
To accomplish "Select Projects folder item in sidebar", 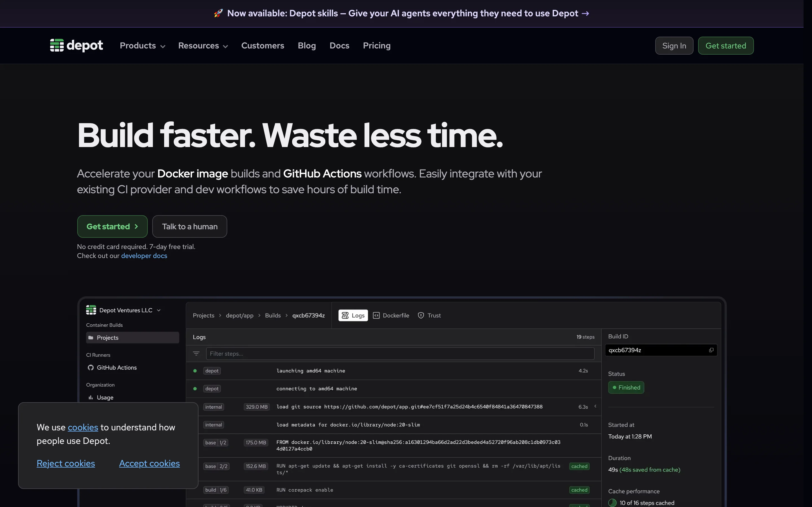I will (x=132, y=338).
